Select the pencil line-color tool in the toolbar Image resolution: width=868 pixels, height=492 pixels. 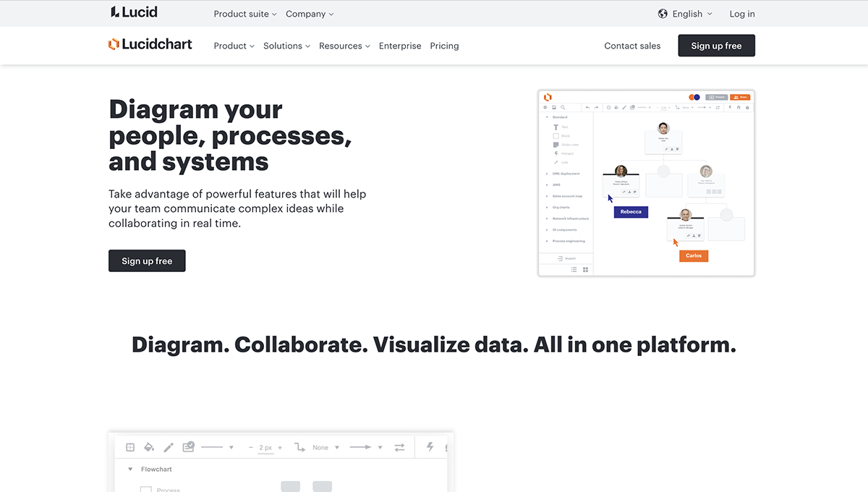[169, 447]
